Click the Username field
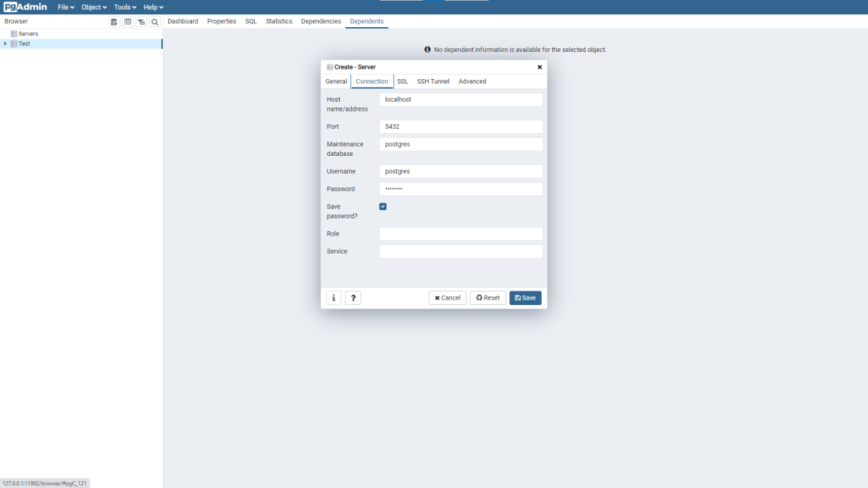The image size is (868, 488). click(460, 172)
